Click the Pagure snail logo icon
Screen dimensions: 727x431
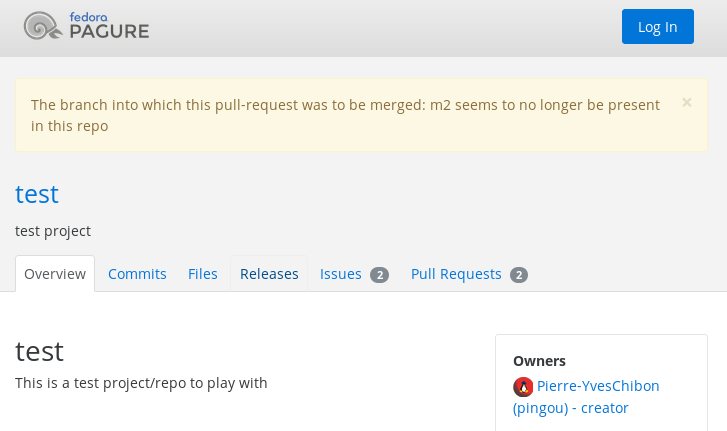[42, 26]
